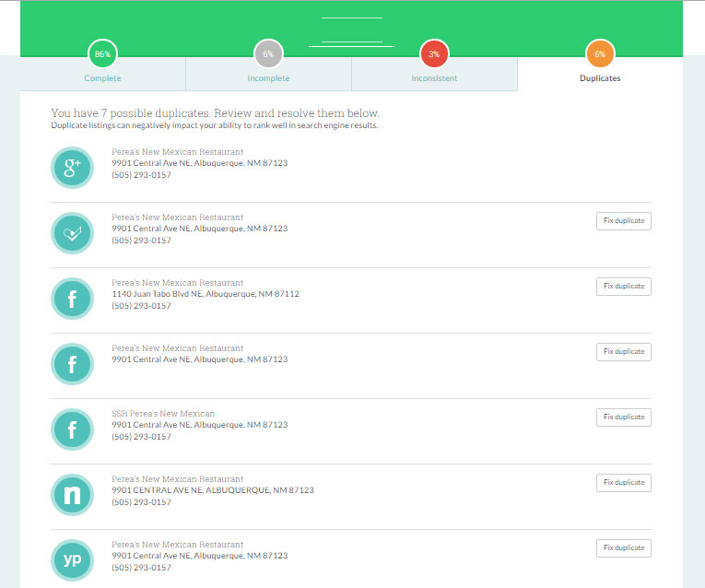Click the Google Plus listing icon
This screenshot has width=705, height=588.
click(x=72, y=168)
